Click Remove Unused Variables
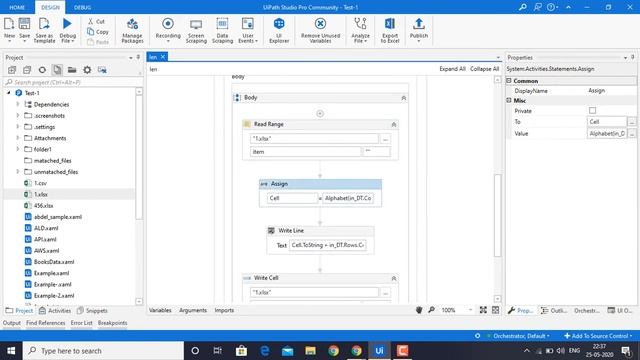This screenshot has height=360, width=640. click(x=320, y=31)
